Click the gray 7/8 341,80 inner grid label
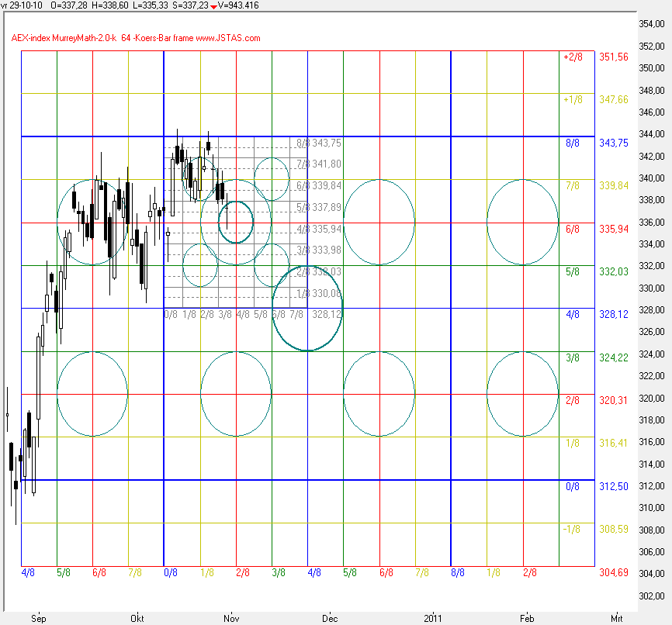The width and height of the screenshot is (672, 625). 319,164
